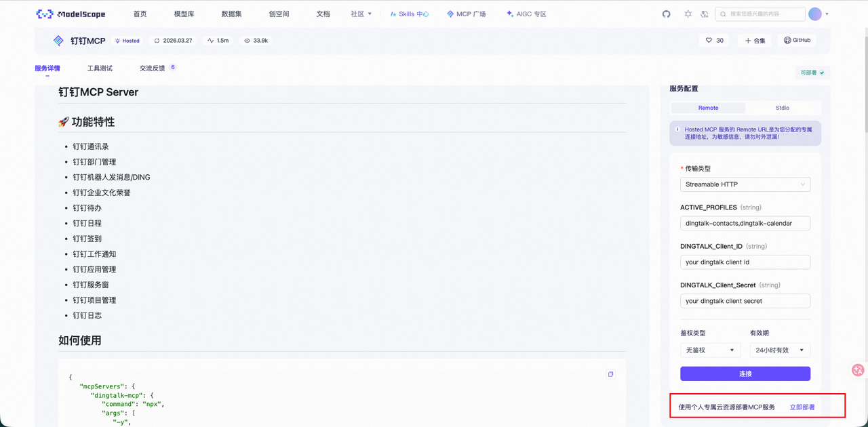Image resolution: width=868 pixels, height=427 pixels.
Task: Click the 钉钉MCP Server heading
Action: coord(98,92)
